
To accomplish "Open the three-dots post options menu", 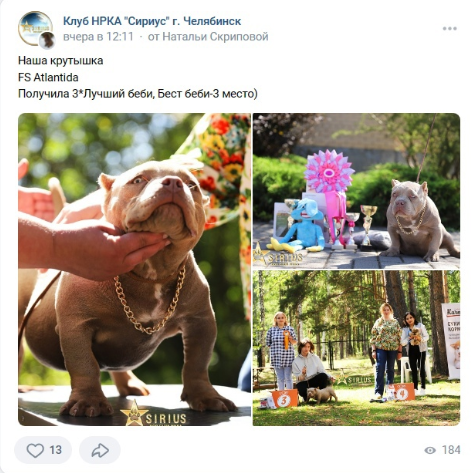I will tap(450, 29).
